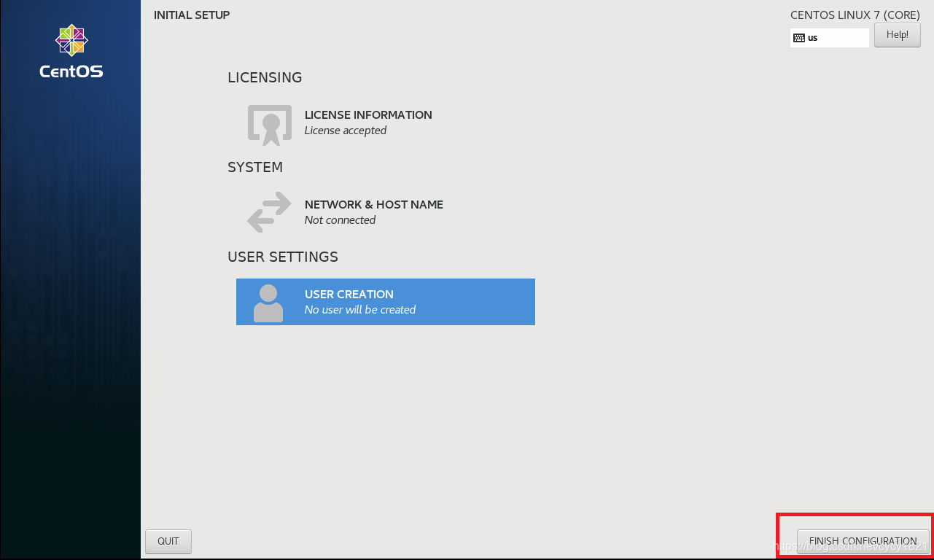Click the License Information certificate icon
This screenshot has height=560, width=934.
[x=271, y=125]
